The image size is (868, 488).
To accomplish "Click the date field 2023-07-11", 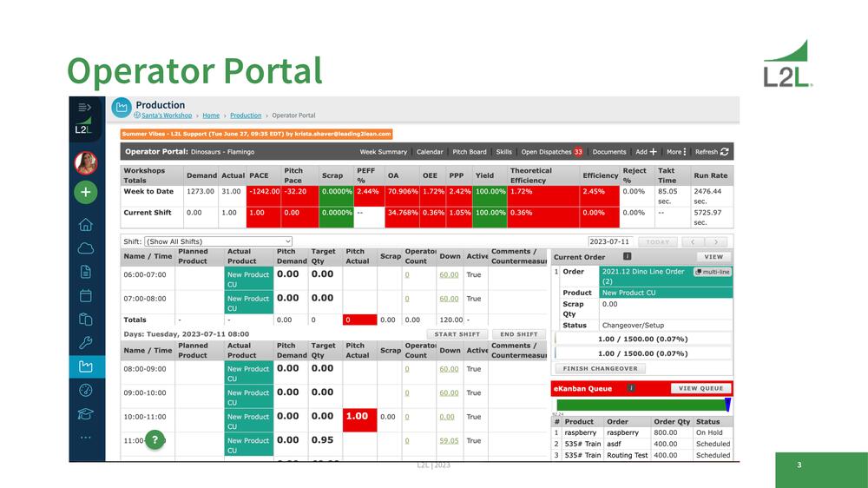I will (610, 241).
